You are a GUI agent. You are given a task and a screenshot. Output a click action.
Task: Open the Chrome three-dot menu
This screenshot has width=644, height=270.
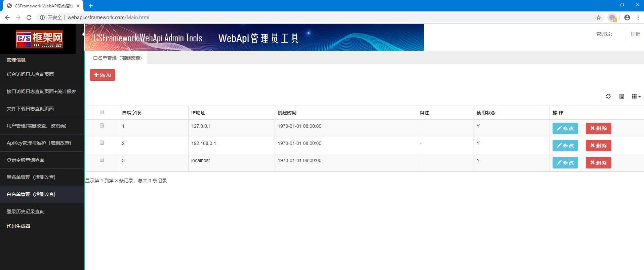pyautogui.click(x=638, y=17)
